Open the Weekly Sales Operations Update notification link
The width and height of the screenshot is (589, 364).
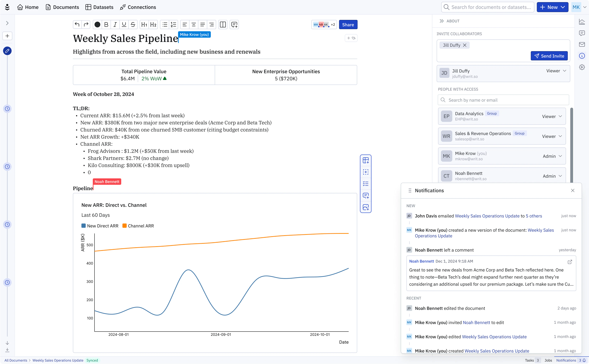[x=487, y=216]
